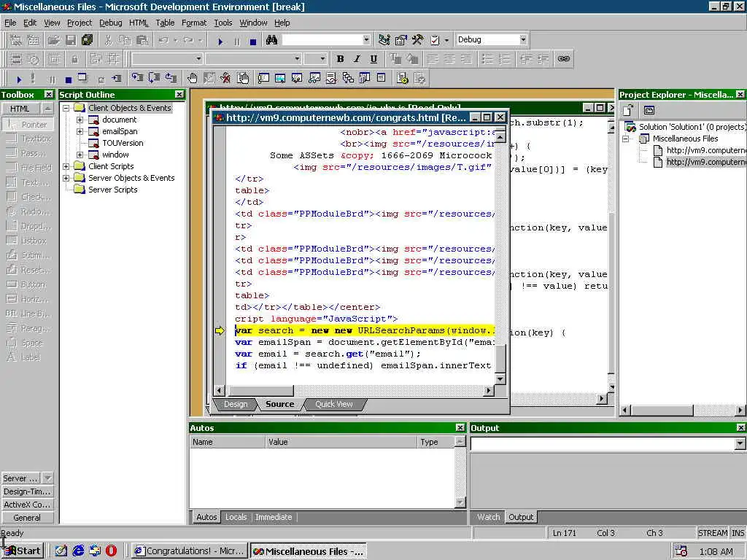Image resolution: width=747 pixels, height=560 pixels.
Task: Click the Start (play) icon in the top toolbar
Action: coord(220,42)
